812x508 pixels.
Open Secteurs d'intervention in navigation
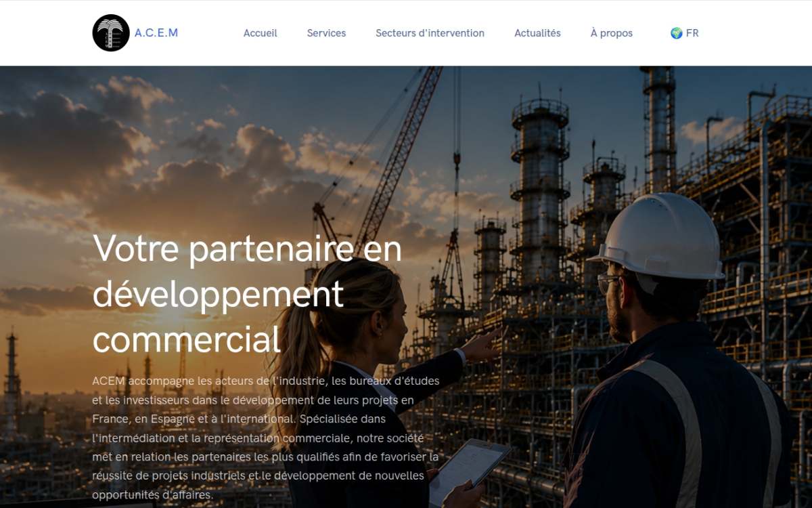[430, 33]
